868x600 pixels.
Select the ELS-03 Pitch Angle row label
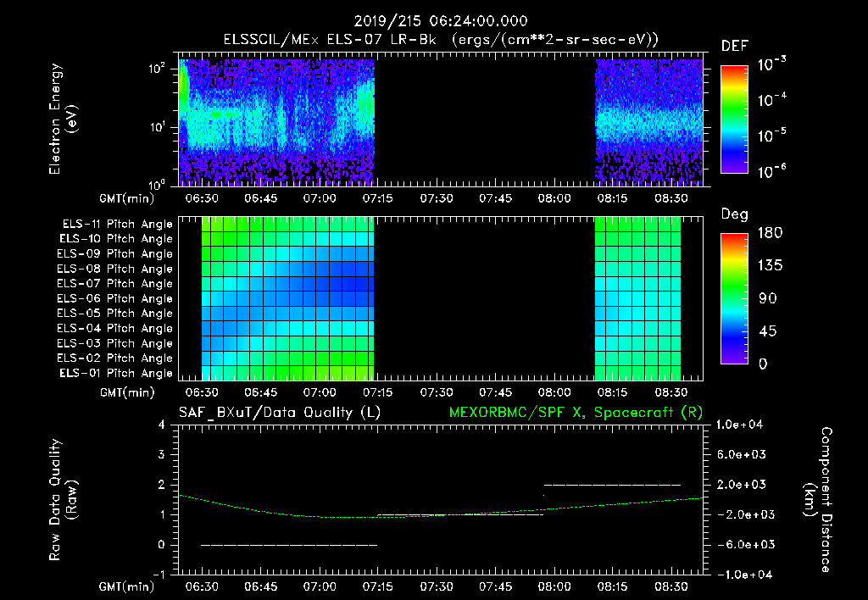[x=115, y=343]
